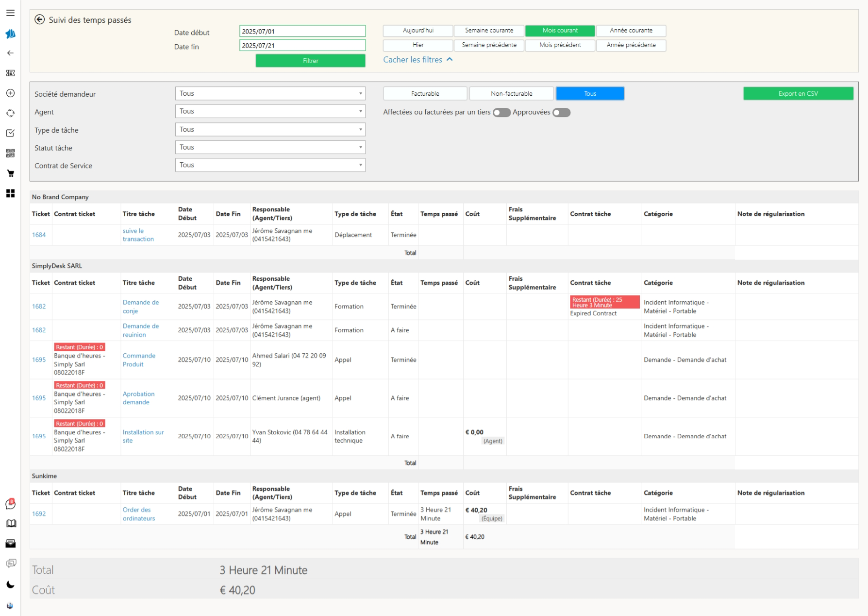Toggle Affectées ou facturées par un tiers switch
Viewport: 868px width, 616px height.
(x=501, y=113)
